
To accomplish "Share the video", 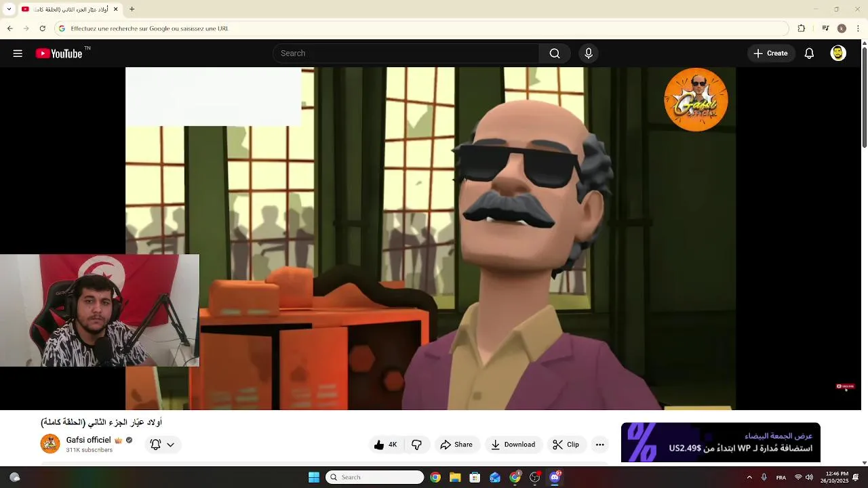I will (456, 445).
